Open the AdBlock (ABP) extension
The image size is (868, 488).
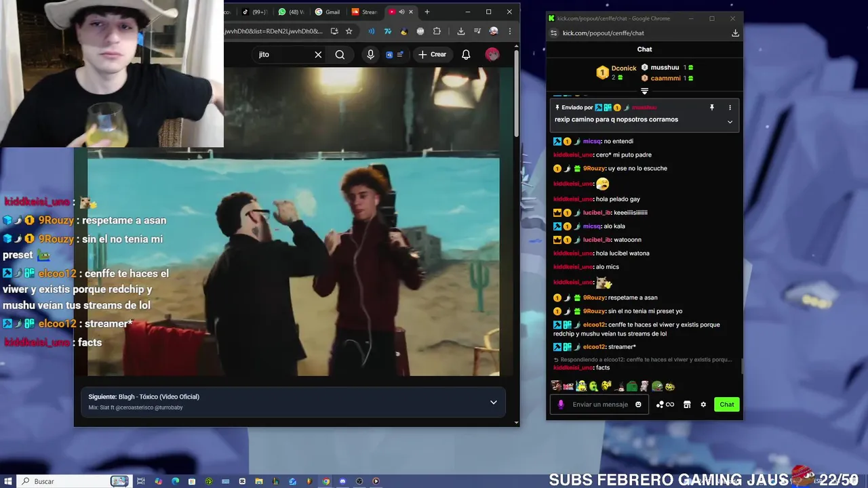pyautogui.click(x=420, y=31)
